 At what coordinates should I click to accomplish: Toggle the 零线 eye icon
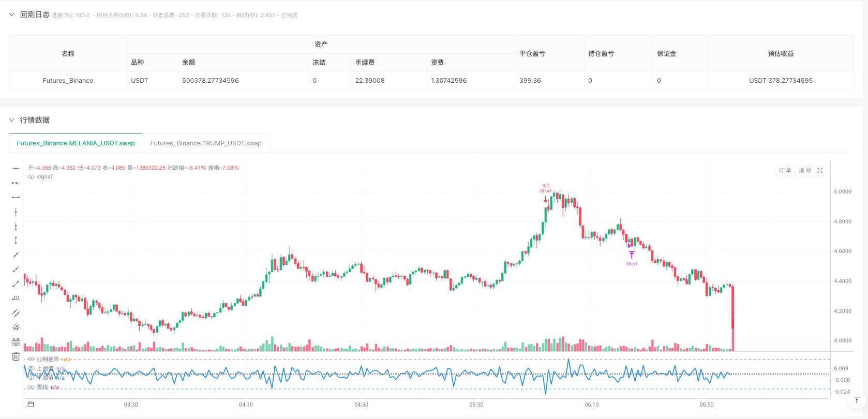[x=32, y=387]
